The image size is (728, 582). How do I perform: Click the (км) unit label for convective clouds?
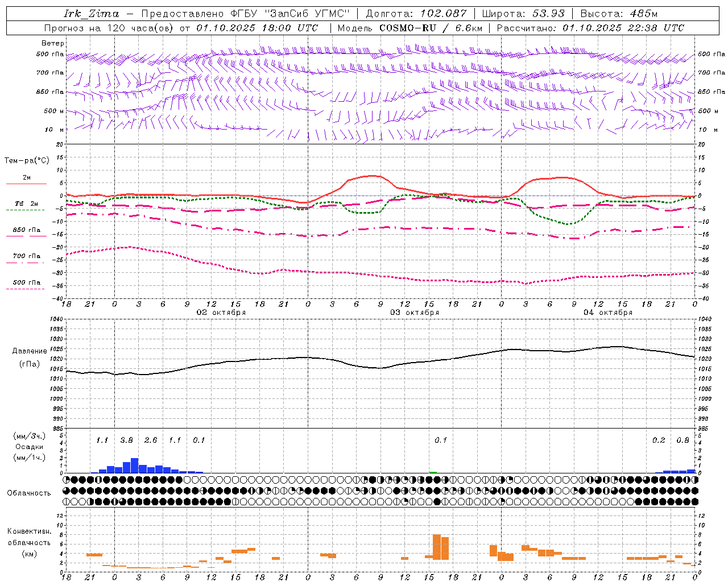click(29, 554)
